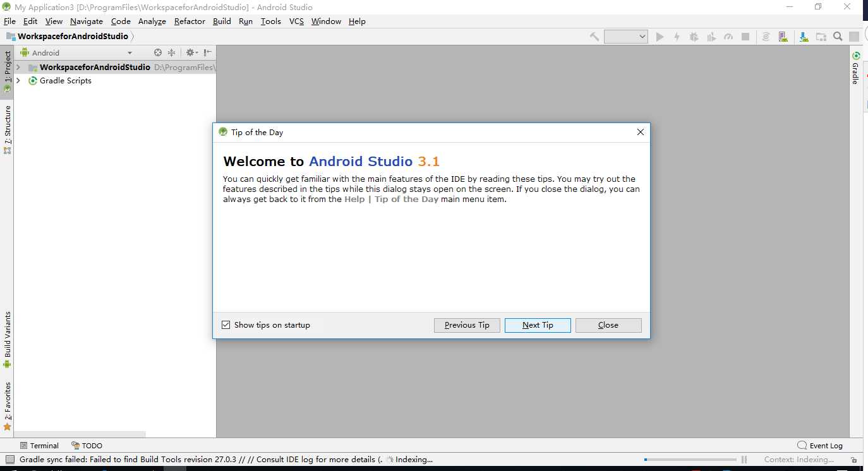868x471 pixels.
Task: Expand the Gradle Scripts tree node
Action: (x=18, y=80)
